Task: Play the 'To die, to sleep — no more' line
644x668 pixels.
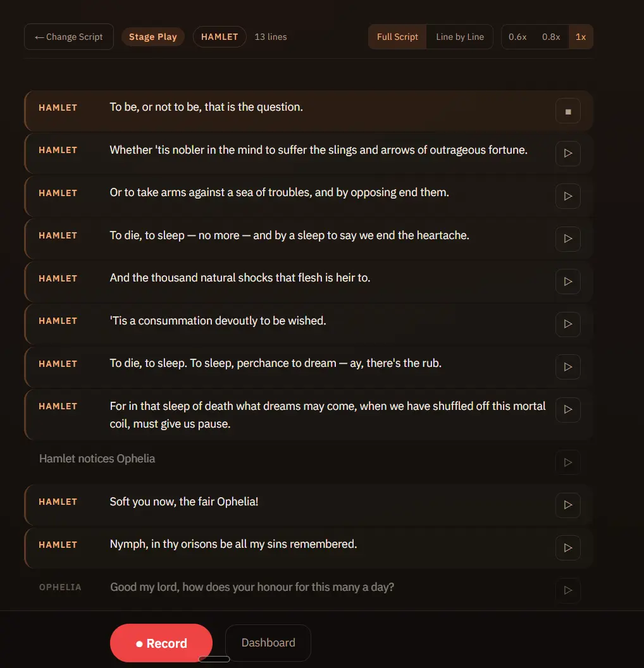Action: [567, 238]
